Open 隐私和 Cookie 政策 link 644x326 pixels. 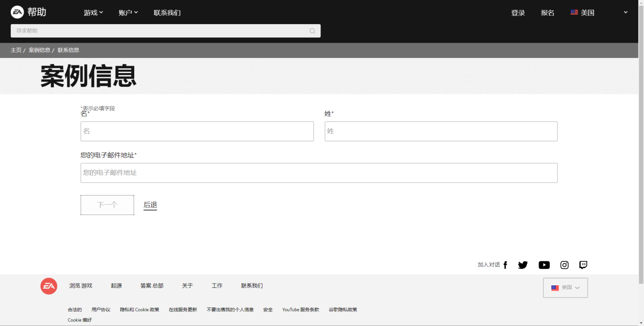tap(139, 310)
